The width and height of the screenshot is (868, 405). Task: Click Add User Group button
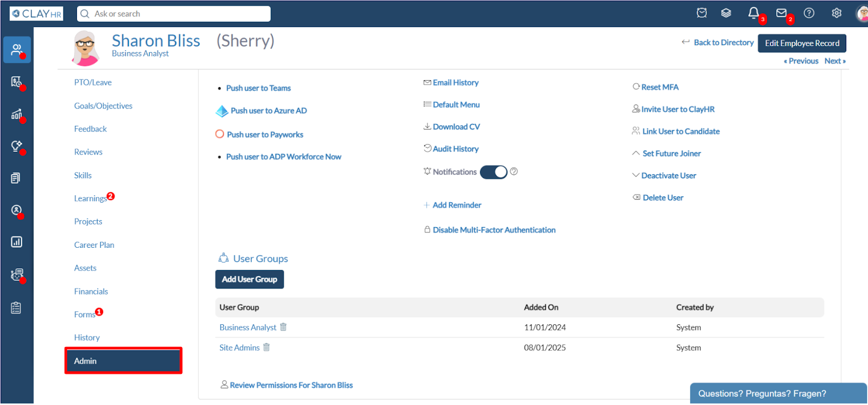pos(250,279)
